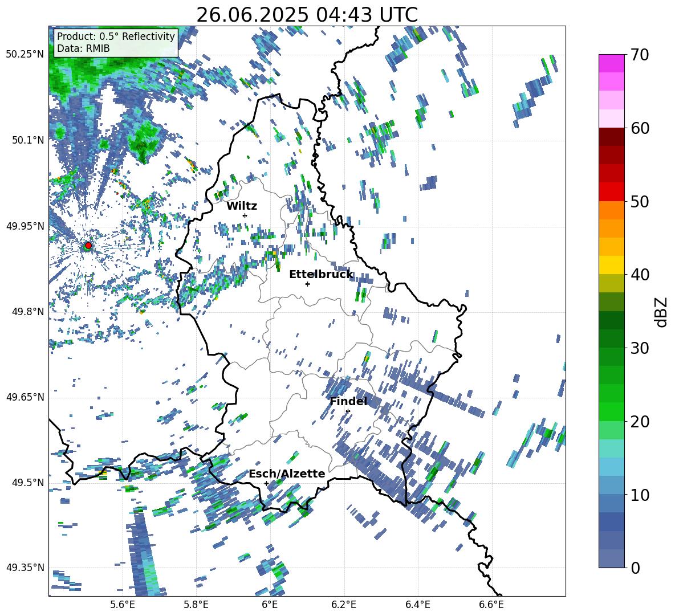
Task: Click the magenta swatch near 70 dBZ
Action: pos(611,63)
